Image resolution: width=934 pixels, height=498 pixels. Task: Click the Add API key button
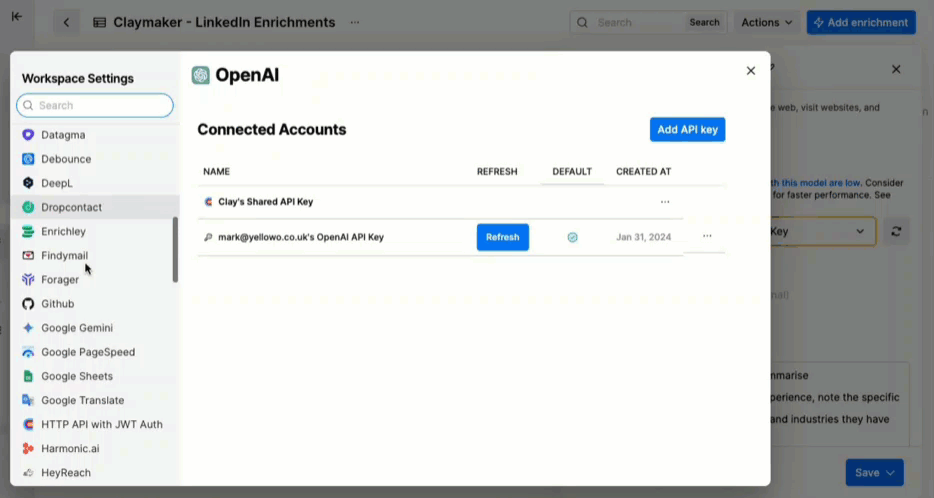click(x=687, y=129)
